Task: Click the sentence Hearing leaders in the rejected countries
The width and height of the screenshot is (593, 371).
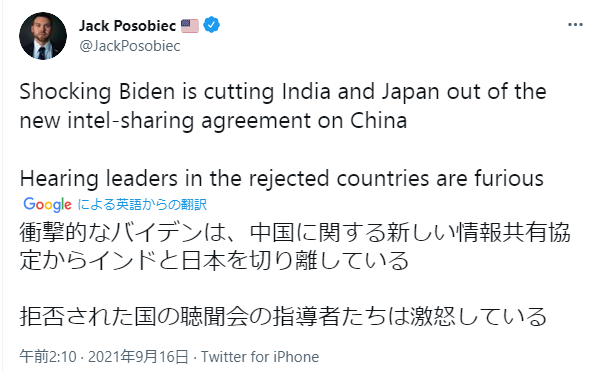Action: coord(282,178)
